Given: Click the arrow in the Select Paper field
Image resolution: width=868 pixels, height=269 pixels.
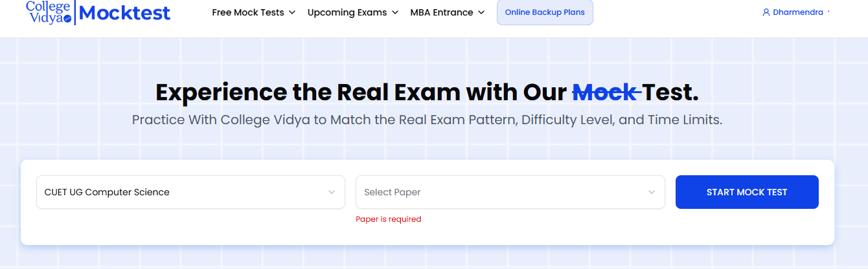Looking at the screenshot, I should pos(652,192).
